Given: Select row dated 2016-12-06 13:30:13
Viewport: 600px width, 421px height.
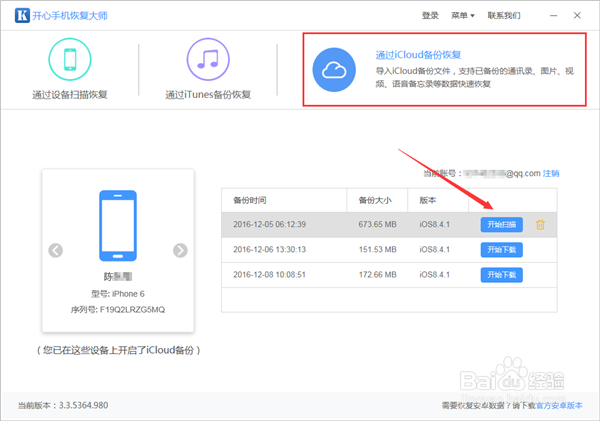Looking at the screenshot, I should (389, 250).
